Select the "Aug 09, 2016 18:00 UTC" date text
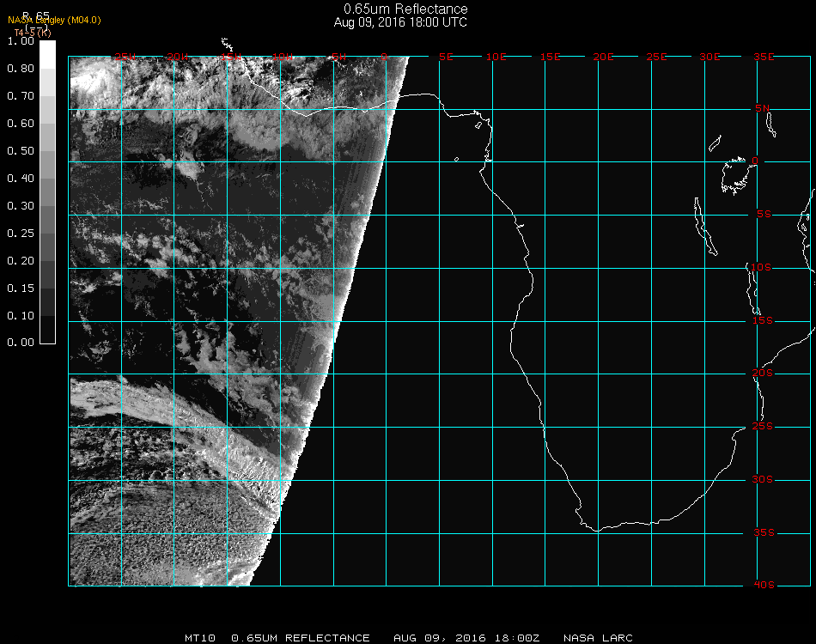 point(400,22)
